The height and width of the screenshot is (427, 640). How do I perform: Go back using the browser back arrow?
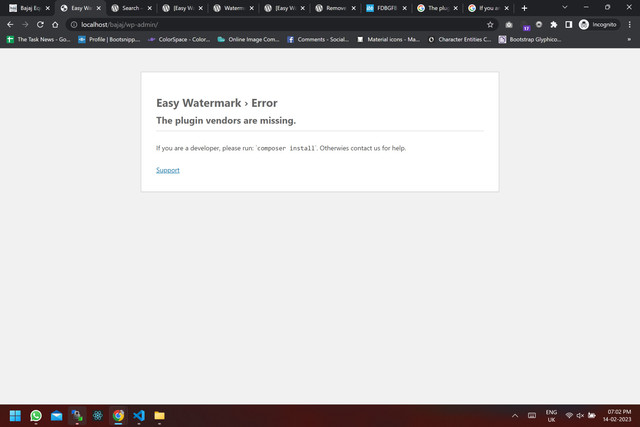click(x=10, y=24)
